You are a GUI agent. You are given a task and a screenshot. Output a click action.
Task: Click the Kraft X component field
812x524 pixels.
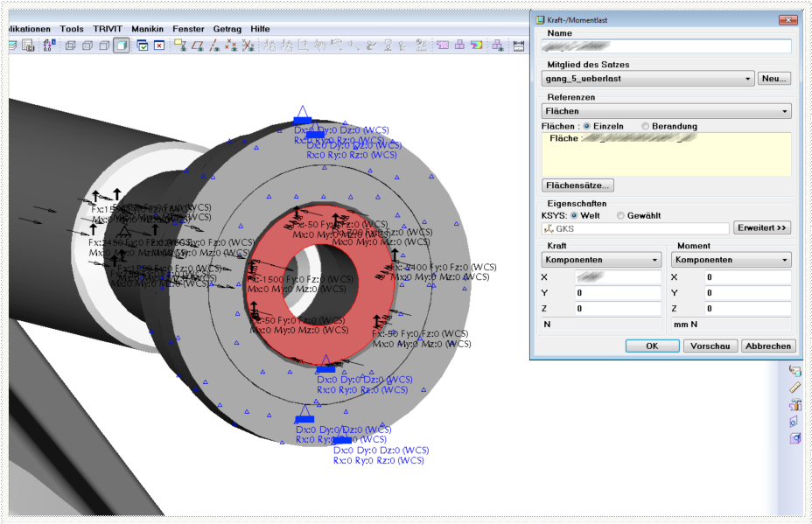pyautogui.click(x=618, y=277)
